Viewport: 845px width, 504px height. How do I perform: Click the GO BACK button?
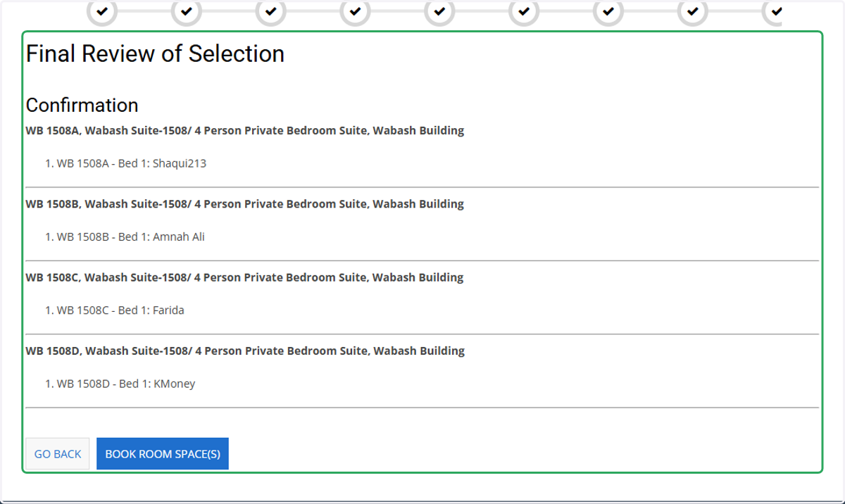click(x=58, y=454)
